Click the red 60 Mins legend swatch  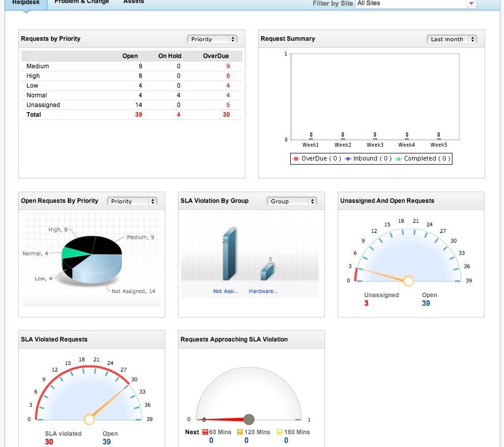tap(206, 432)
